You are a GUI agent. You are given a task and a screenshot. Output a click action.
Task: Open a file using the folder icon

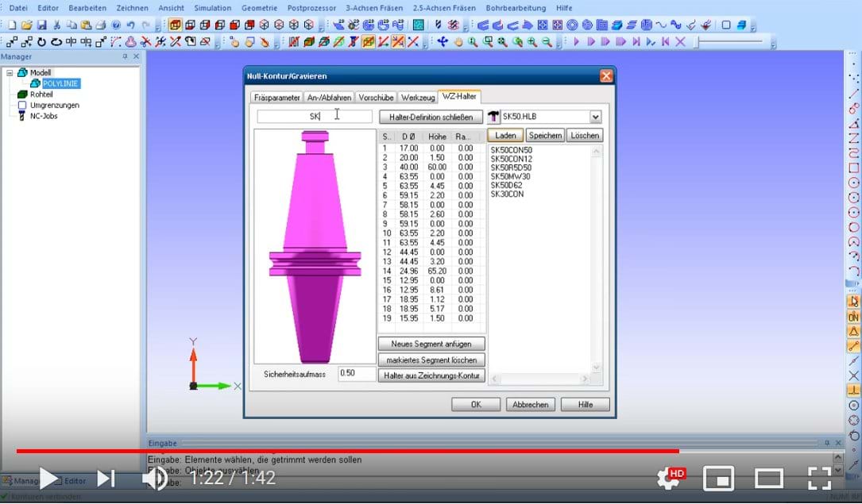coord(27,25)
